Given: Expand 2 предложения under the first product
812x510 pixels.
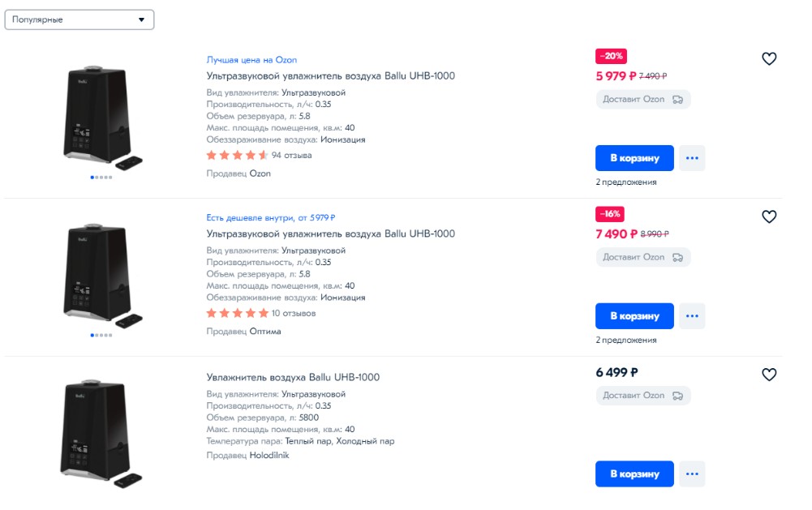Looking at the screenshot, I should coord(626,182).
